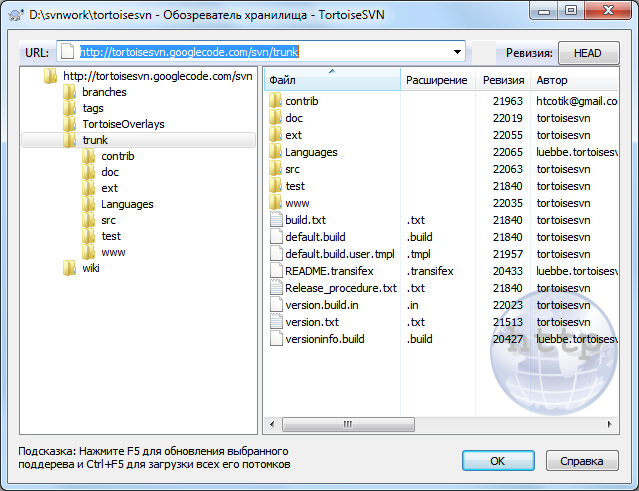
Task: Click the root repository folder icon
Action: pyautogui.click(x=51, y=76)
